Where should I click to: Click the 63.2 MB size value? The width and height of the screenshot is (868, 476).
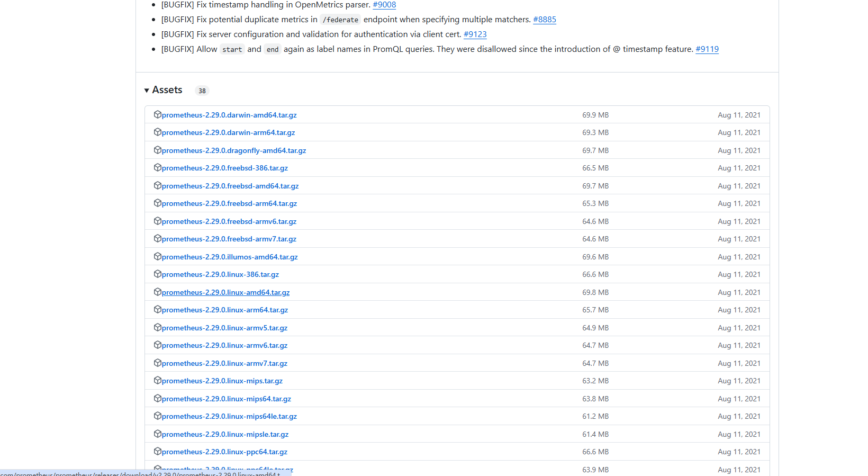coord(595,381)
